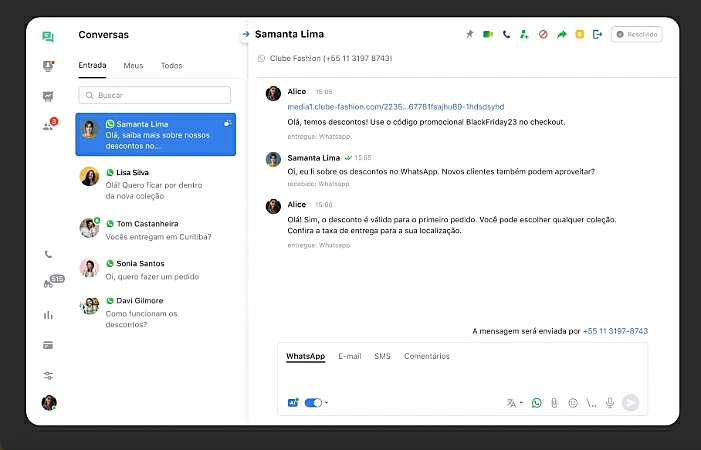Pin the Samanta Lima conversation

tap(469, 34)
